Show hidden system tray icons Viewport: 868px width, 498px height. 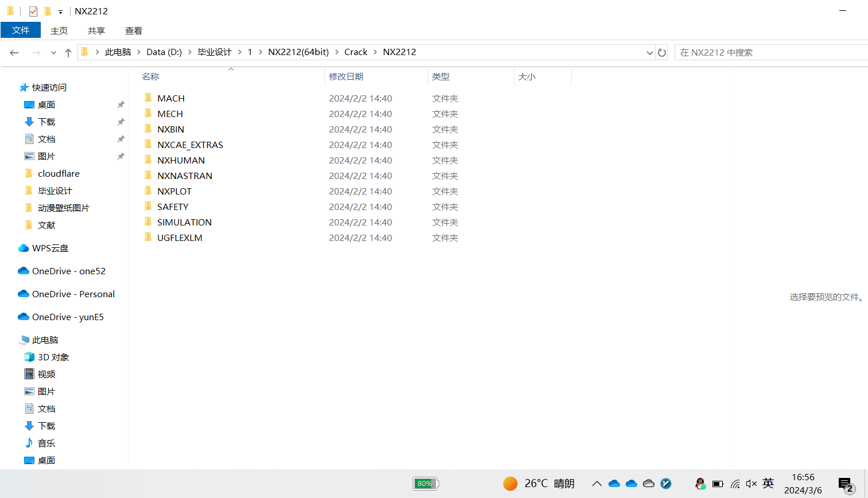pyautogui.click(x=597, y=484)
